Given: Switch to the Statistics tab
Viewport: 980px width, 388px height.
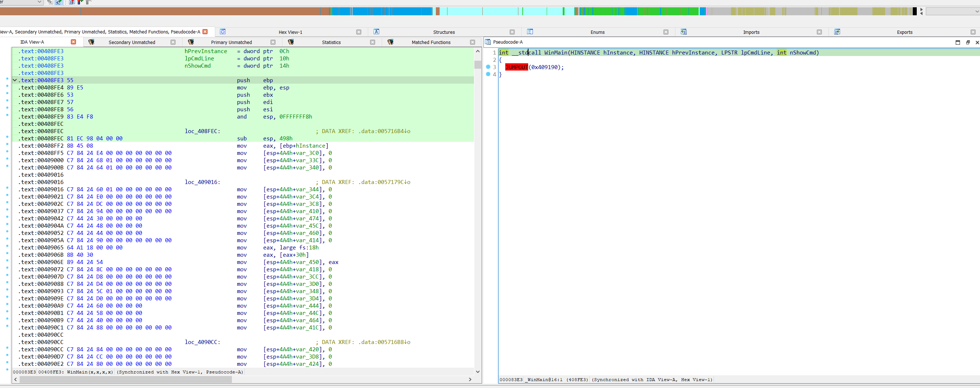Looking at the screenshot, I should point(331,42).
